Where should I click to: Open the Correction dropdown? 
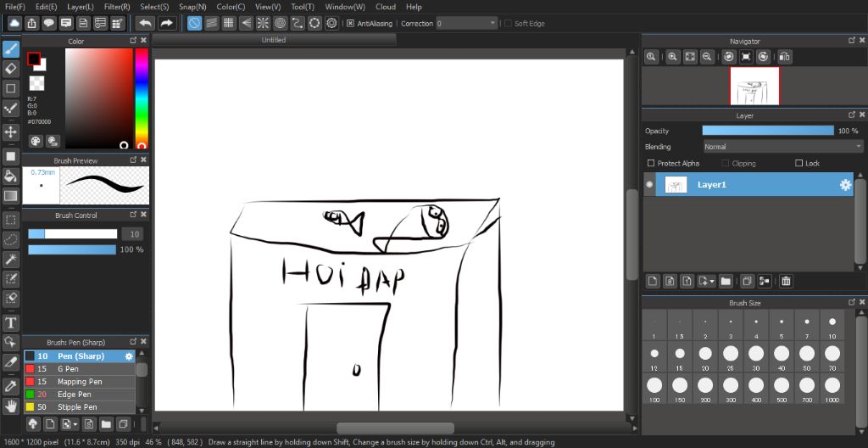[x=467, y=23]
